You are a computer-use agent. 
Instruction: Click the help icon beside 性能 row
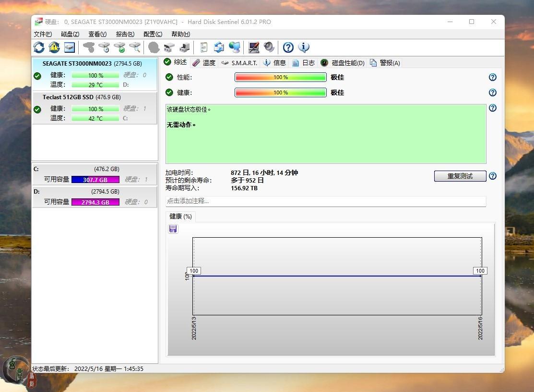(492, 77)
